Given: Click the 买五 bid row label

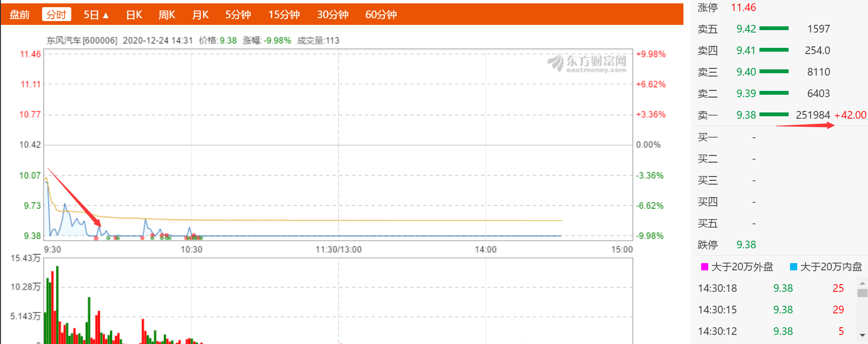Looking at the screenshot, I should pyautogui.click(x=708, y=223).
